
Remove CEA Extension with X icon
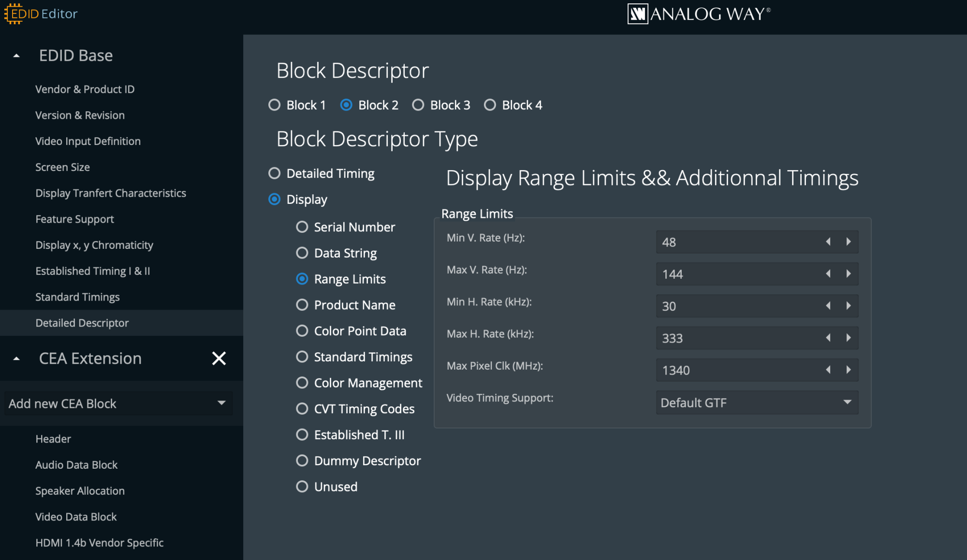(219, 359)
